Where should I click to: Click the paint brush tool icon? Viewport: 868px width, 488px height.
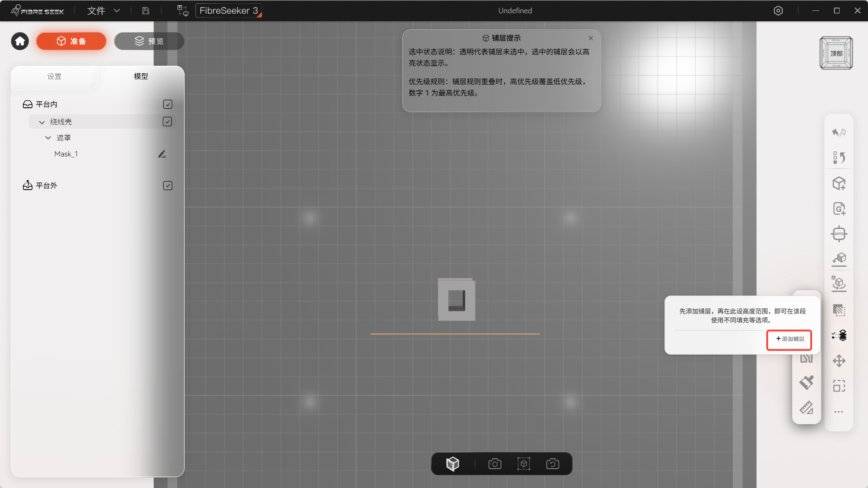coord(806,382)
